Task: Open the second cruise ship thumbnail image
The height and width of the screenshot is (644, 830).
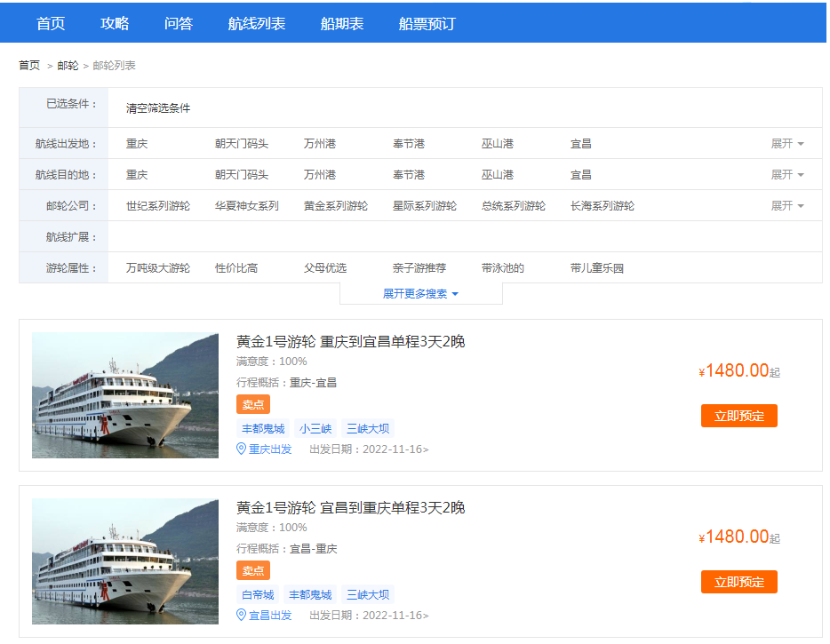Action: [125, 561]
